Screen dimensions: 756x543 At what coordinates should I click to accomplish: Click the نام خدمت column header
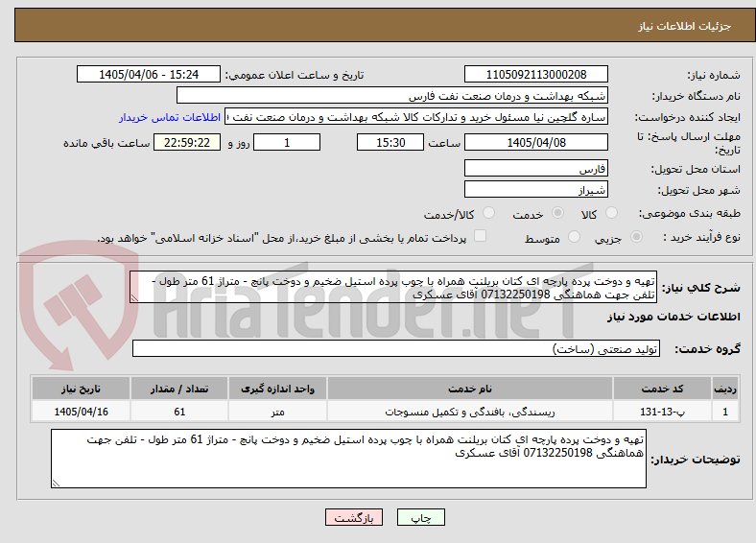[470, 389]
